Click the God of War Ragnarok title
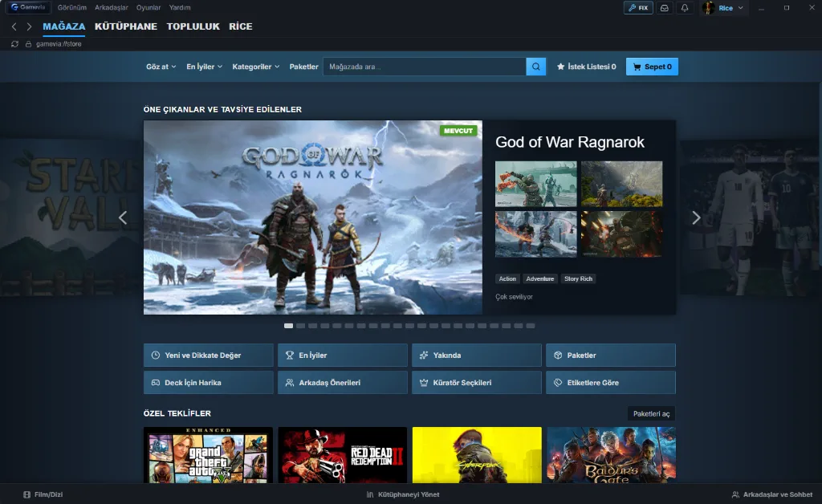The height and width of the screenshot is (504, 822). (x=570, y=142)
